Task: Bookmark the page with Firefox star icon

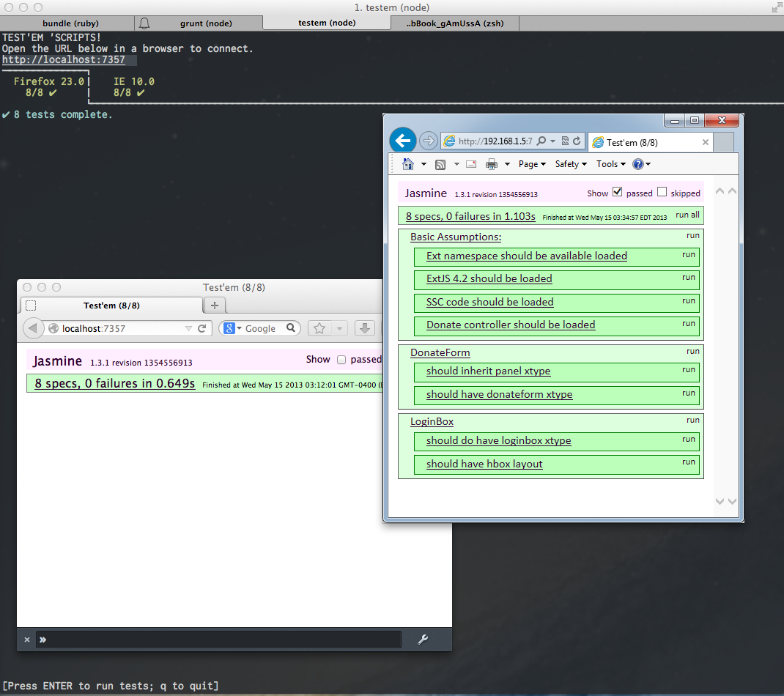Action: (x=319, y=329)
